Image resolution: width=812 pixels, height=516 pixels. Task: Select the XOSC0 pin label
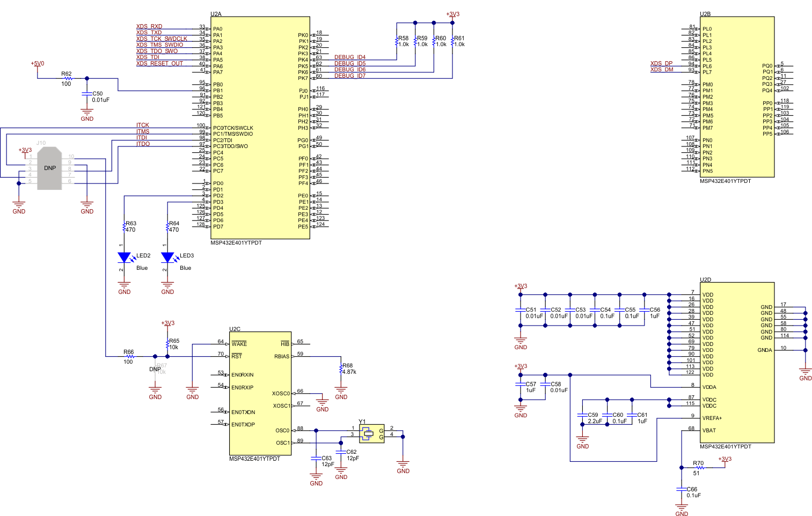(281, 394)
